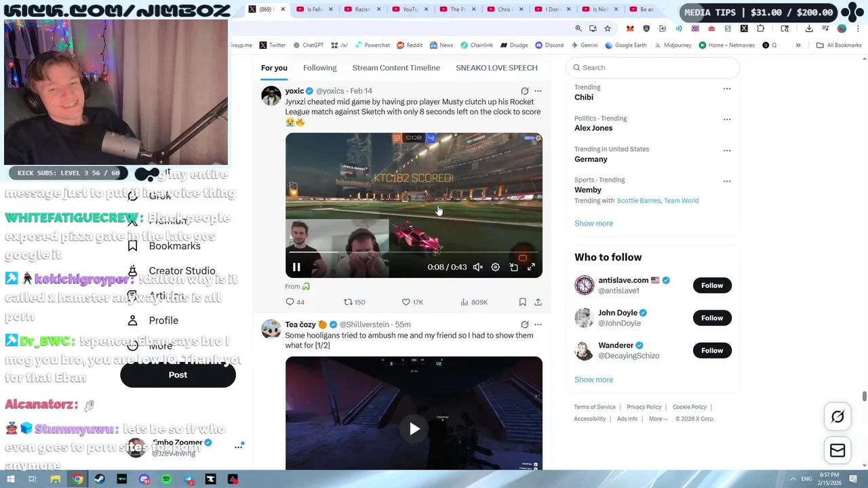Image resolution: width=868 pixels, height=488 pixels.
Task: Switch to the Following tab
Action: coord(319,68)
